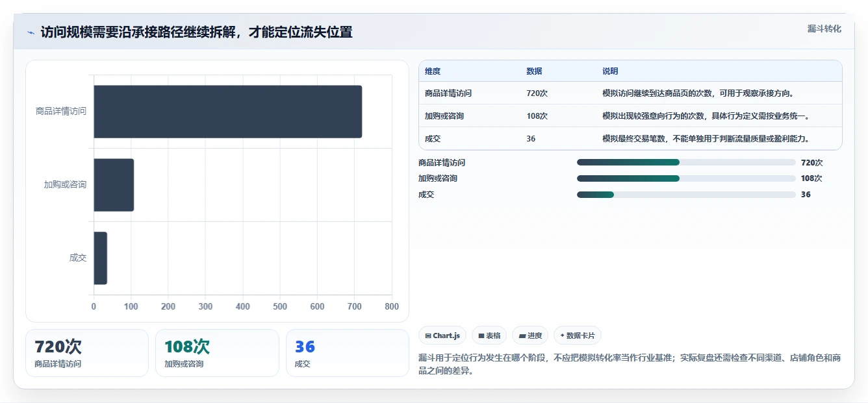This screenshot has height=403, width=868.
Task: Click the lightning icon beside the title
Action: [31, 32]
